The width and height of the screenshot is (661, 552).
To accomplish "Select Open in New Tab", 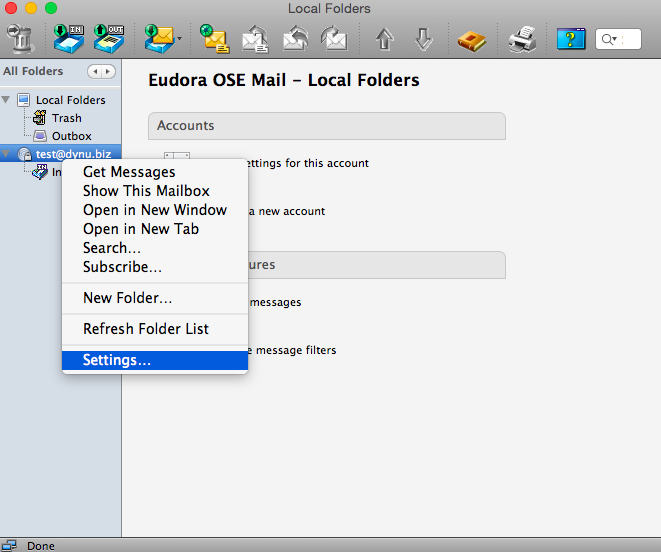I will pos(155,229).
